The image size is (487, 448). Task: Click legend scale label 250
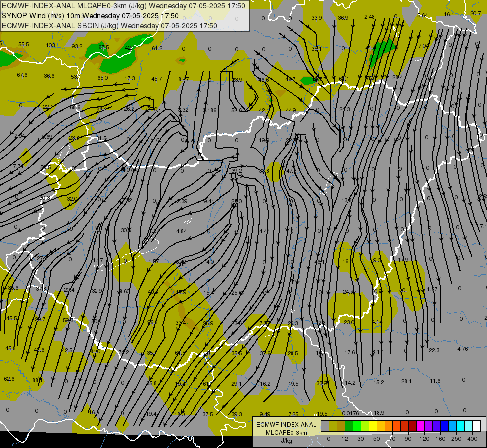[x=456, y=439]
